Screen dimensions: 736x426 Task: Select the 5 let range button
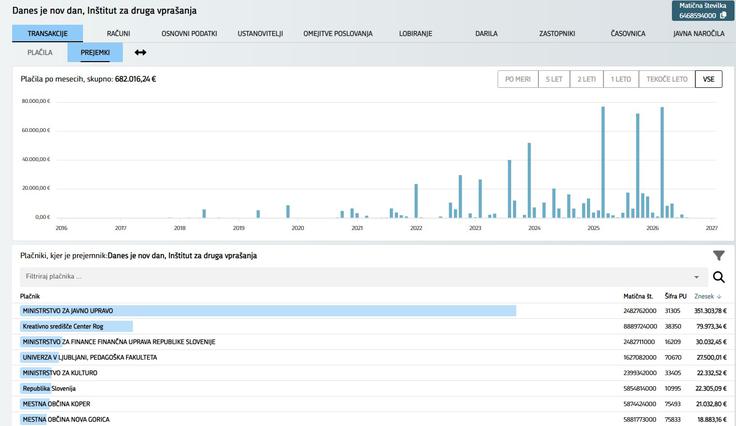[554, 79]
